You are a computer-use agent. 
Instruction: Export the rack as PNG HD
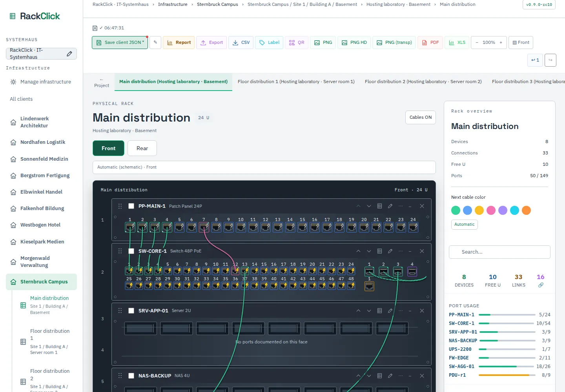(x=354, y=42)
